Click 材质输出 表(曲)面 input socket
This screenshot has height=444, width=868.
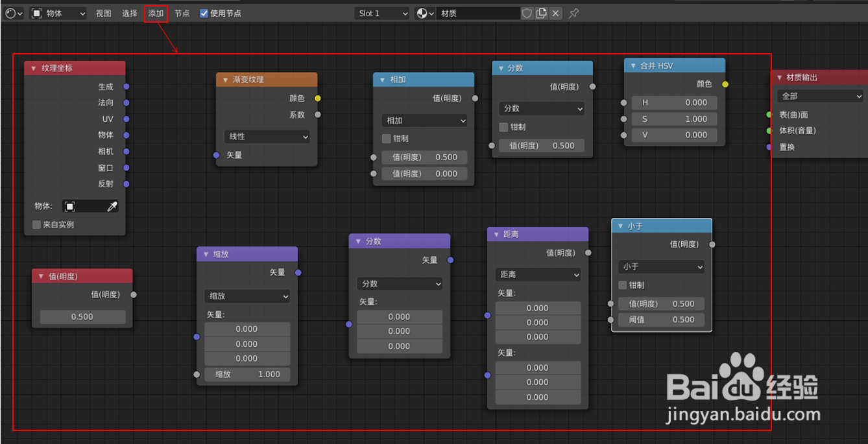tap(769, 115)
